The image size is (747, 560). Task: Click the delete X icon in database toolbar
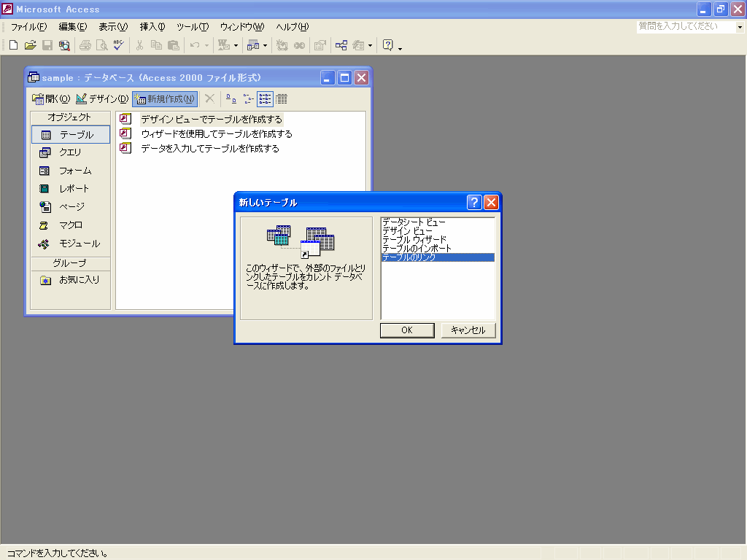(209, 99)
